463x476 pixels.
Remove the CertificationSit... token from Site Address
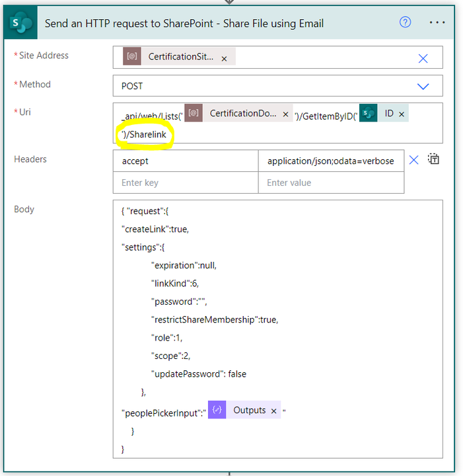pyautogui.click(x=224, y=59)
